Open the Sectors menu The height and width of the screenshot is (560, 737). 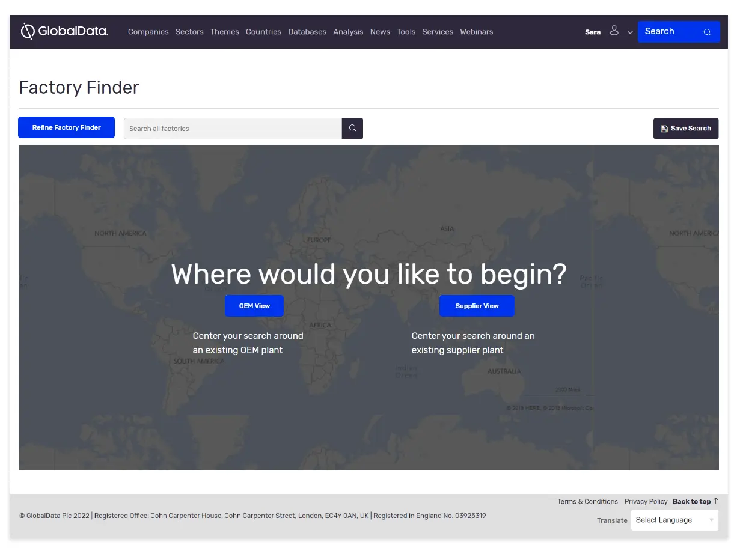189,32
